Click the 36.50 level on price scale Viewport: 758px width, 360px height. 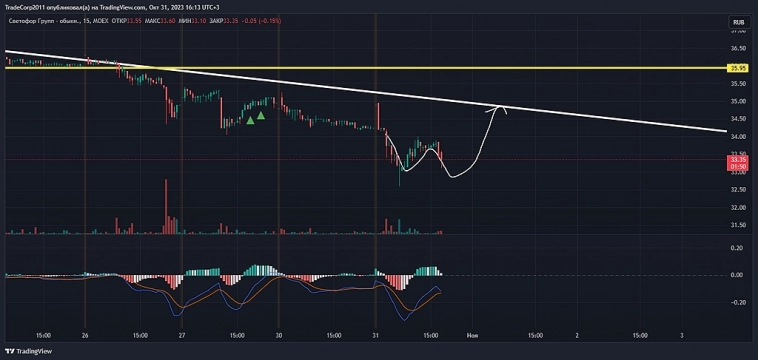(x=737, y=49)
